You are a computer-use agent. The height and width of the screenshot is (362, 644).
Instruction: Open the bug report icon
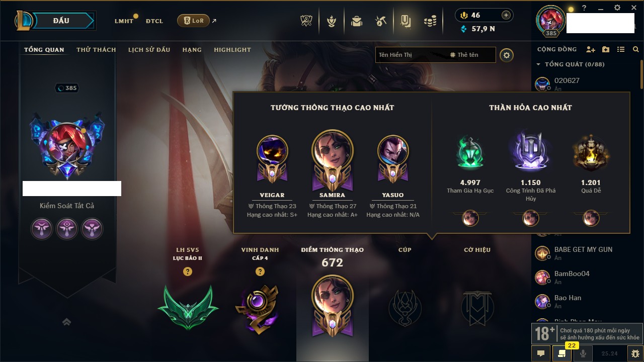[x=635, y=353]
